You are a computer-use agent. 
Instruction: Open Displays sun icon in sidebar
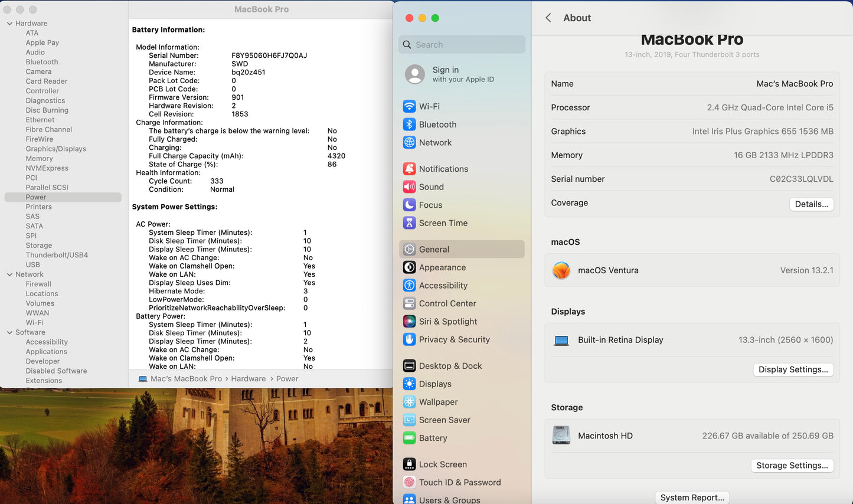click(409, 384)
